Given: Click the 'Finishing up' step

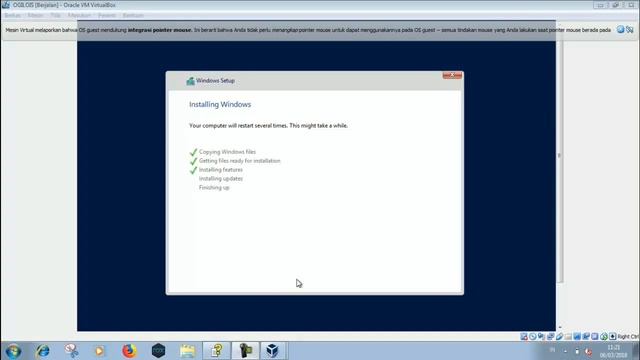Looking at the screenshot, I should (214, 188).
